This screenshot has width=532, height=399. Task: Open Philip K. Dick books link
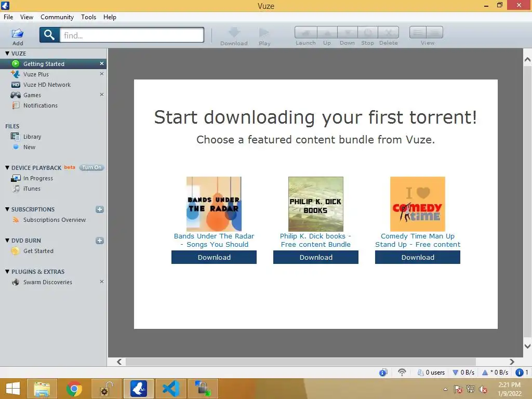coord(316,240)
